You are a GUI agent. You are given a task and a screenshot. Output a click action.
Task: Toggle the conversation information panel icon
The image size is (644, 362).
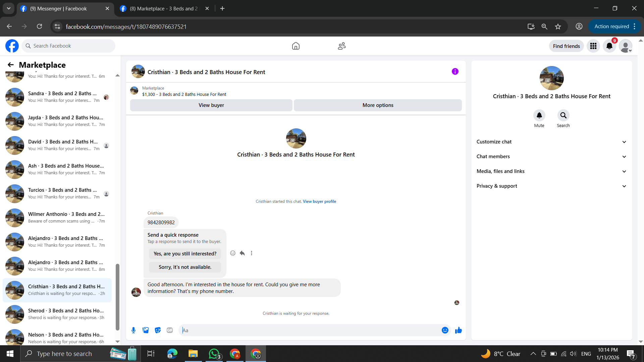click(455, 71)
